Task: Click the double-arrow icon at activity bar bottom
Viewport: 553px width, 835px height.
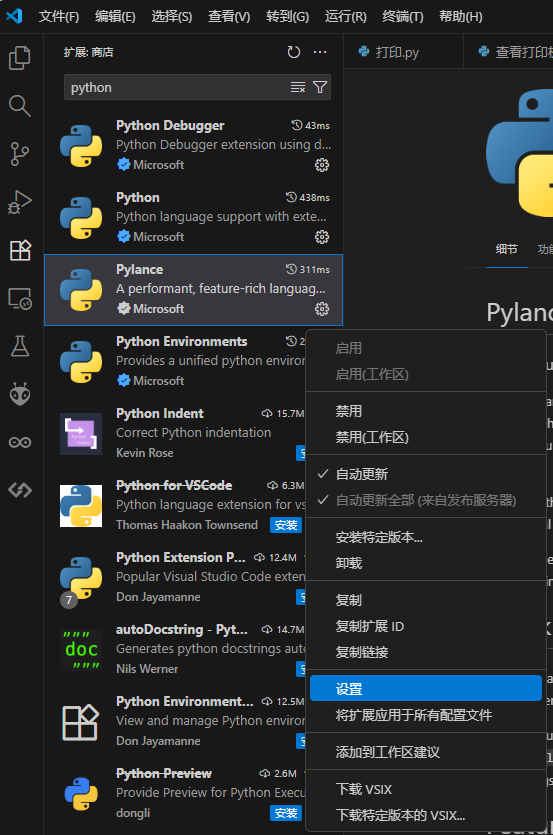Action: click(20, 490)
